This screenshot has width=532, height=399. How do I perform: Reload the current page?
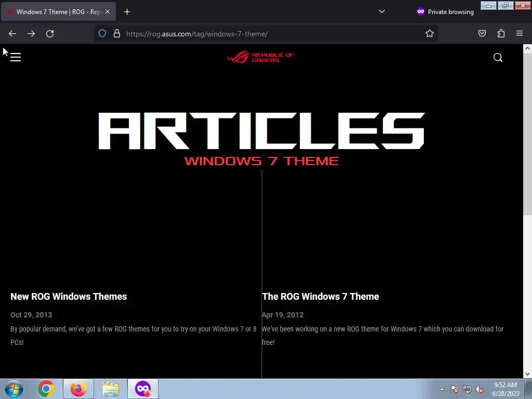(50, 34)
